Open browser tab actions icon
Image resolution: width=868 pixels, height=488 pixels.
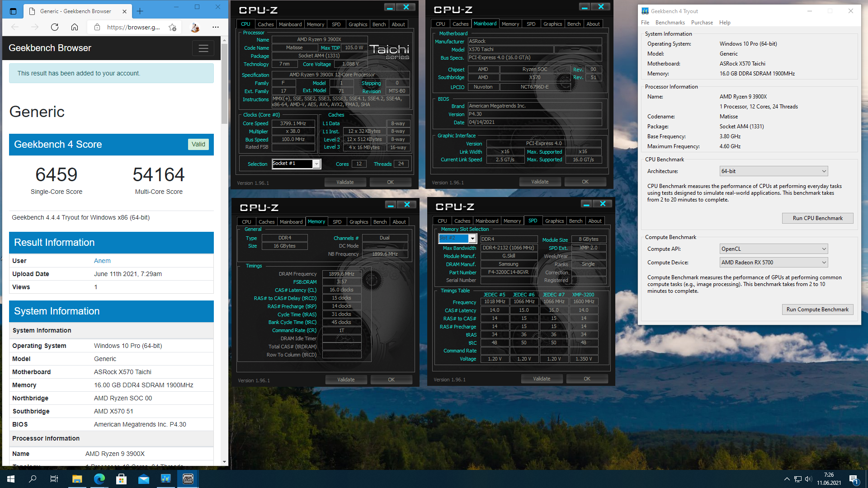coord(13,11)
